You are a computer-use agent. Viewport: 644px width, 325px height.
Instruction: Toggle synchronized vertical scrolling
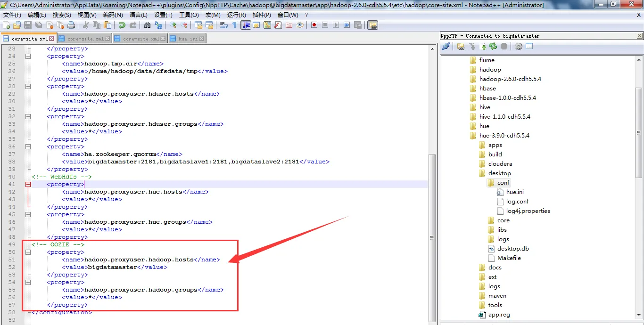pyautogui.click(x=198, y=25)
